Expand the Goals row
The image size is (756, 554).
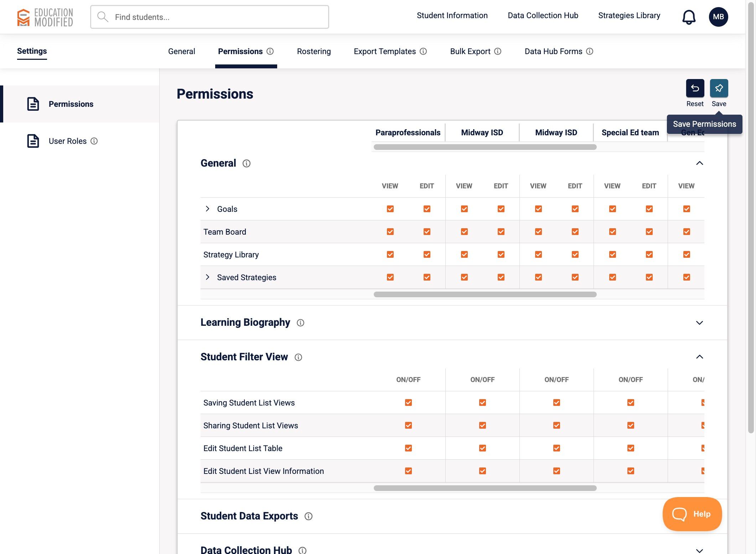(x=207, y=209)
